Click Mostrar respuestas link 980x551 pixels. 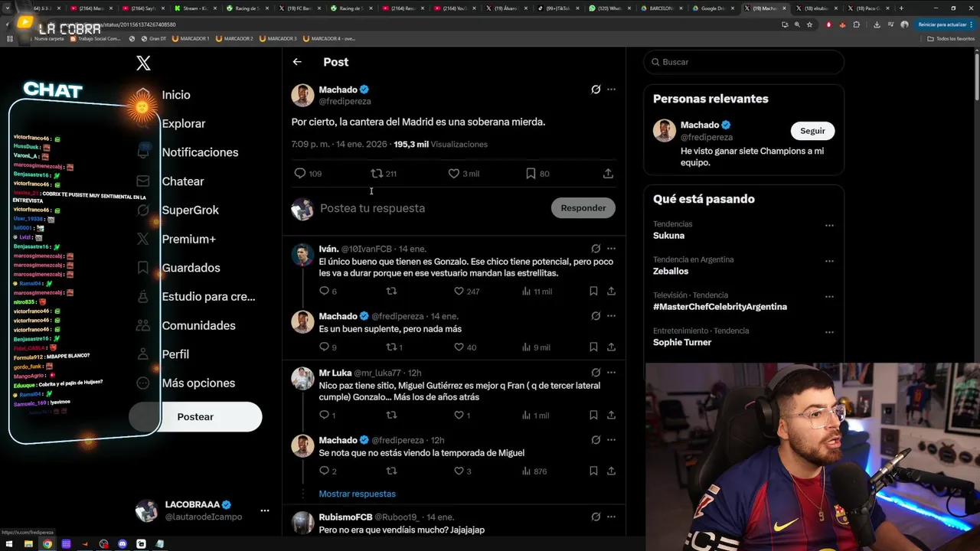[357, 494]
